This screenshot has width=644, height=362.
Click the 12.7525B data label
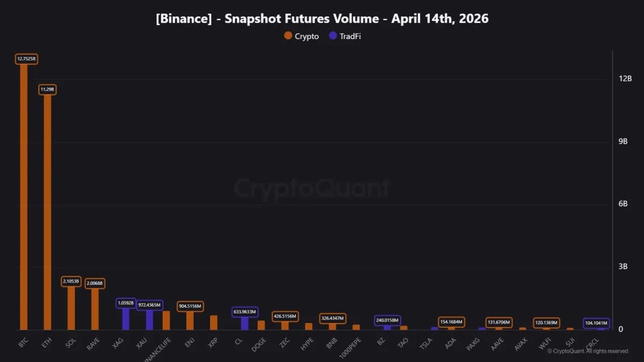pyautogui.click(x=27, y=59)
